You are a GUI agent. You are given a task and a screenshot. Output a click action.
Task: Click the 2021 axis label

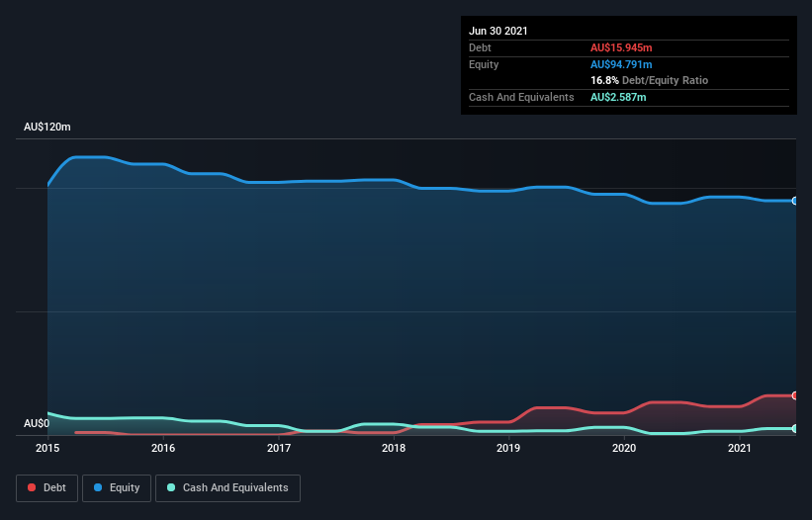pyautogui.click(x=740, y=448)
